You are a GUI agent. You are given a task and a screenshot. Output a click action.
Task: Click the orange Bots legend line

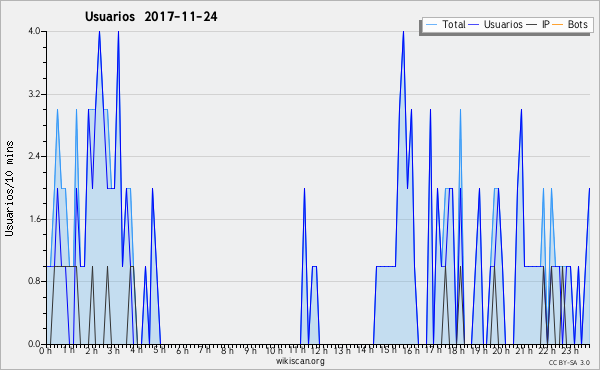click(558, 25)
